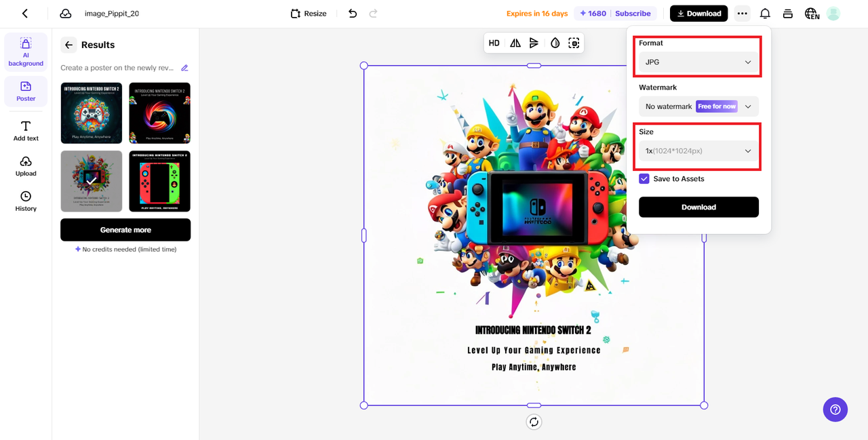Click the bottom-left corner handle of the canvas image

(363, 405)
